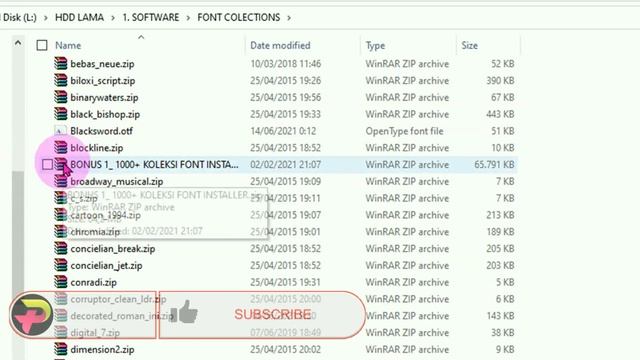640x360 pixels.
Task: Select file concielian_break.zip
Action: [x=113, y=249]
